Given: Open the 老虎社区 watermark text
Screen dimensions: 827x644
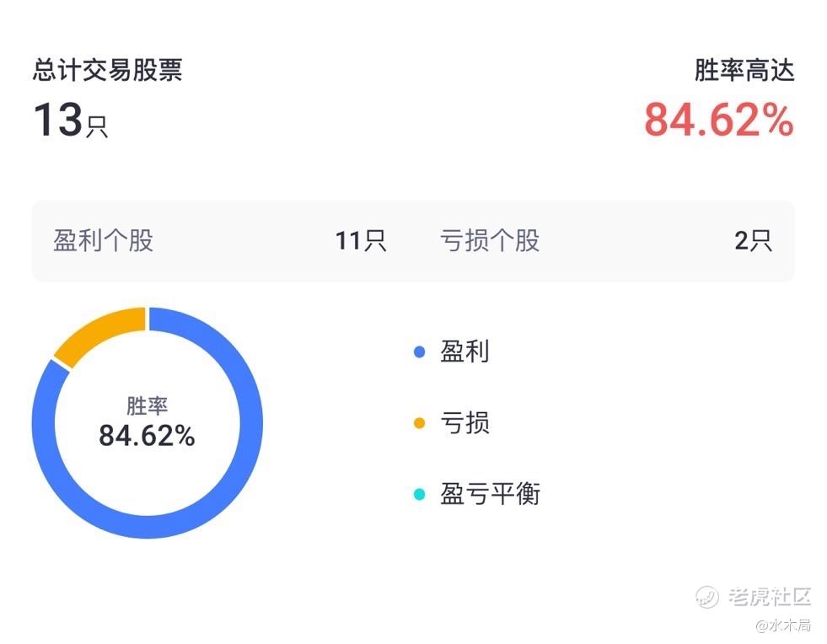Looking at the screenshot, I should click(769, 597).
